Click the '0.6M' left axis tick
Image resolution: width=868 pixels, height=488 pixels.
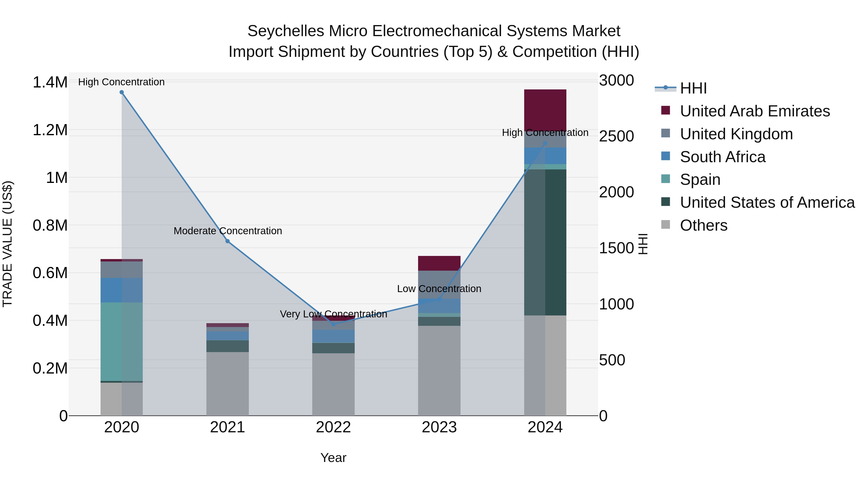tap(50, 273)
